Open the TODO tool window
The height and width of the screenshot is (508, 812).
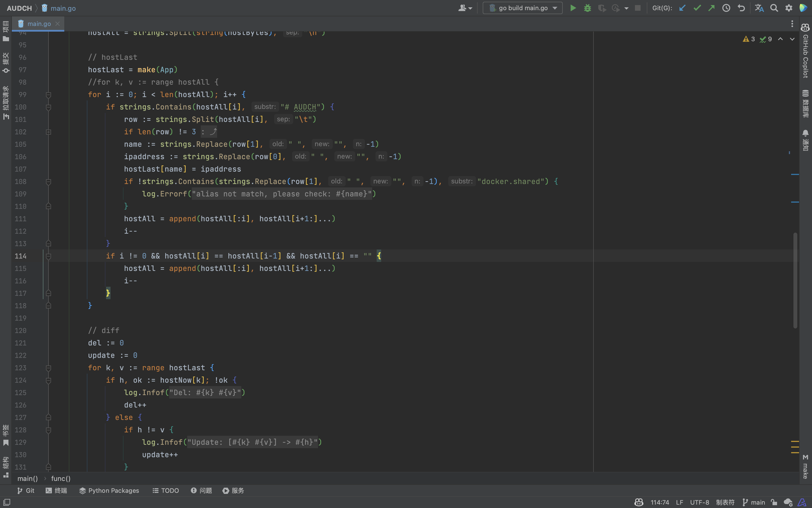tap(166, 491)
